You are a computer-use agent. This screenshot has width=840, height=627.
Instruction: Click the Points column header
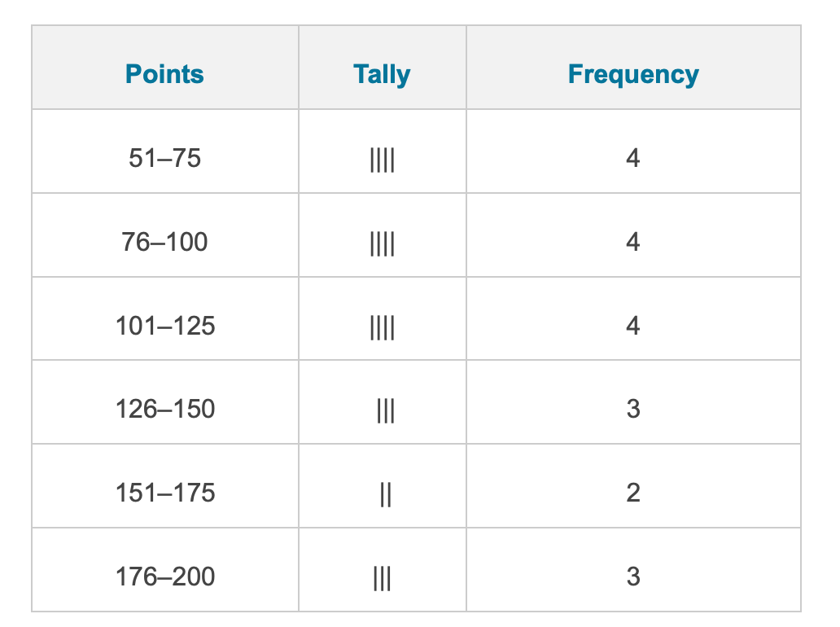click(164, 74)
